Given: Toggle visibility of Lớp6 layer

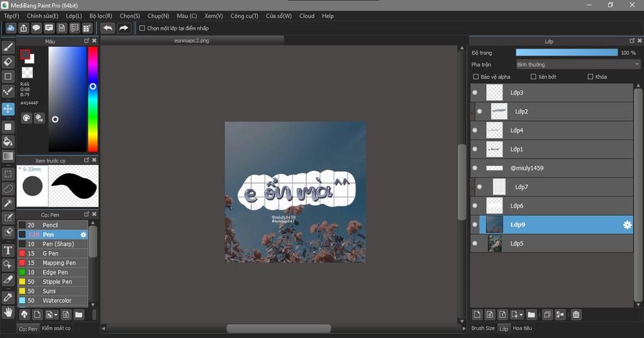Looking at the screenshot, I should coord(475,206).
